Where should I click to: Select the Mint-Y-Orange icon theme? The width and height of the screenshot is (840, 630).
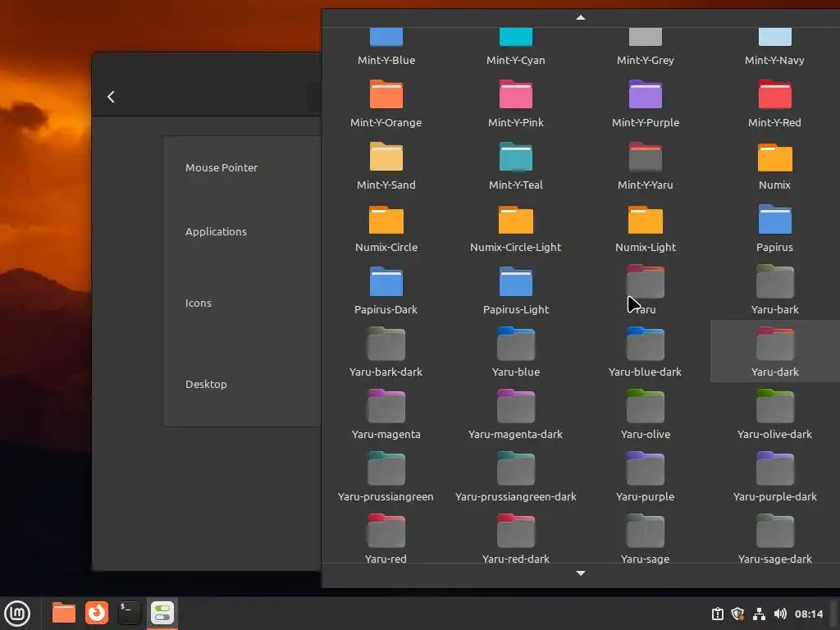point(386,103)
